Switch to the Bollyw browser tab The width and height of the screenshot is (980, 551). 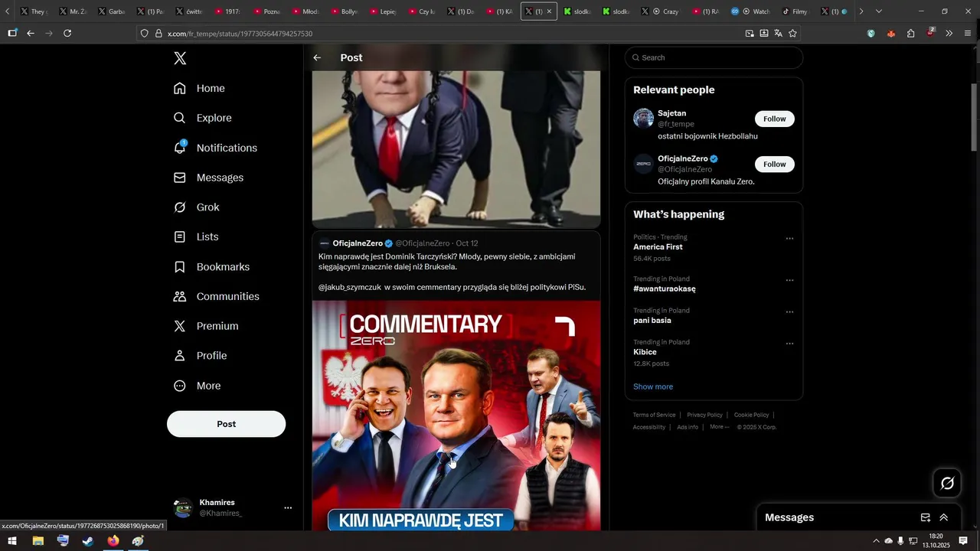coord(344,11)
